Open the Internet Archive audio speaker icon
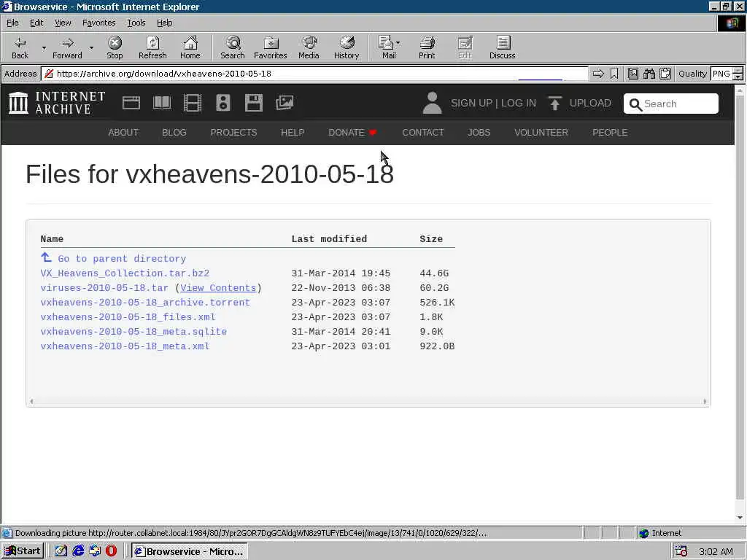 (223, 103)
